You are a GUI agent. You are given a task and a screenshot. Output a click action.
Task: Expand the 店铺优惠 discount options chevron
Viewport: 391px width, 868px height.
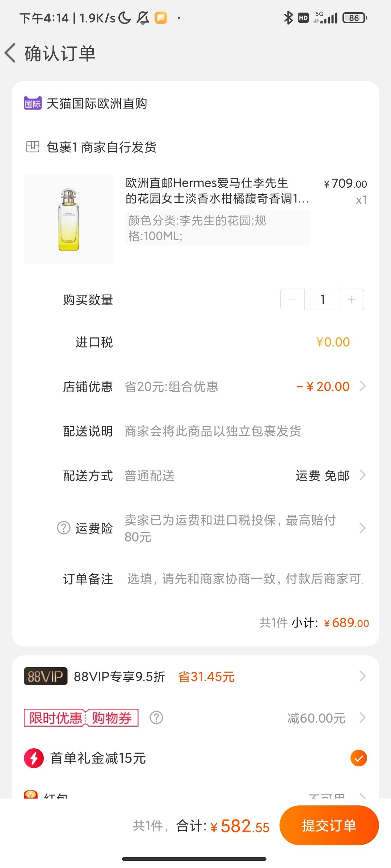coord(362,386)
